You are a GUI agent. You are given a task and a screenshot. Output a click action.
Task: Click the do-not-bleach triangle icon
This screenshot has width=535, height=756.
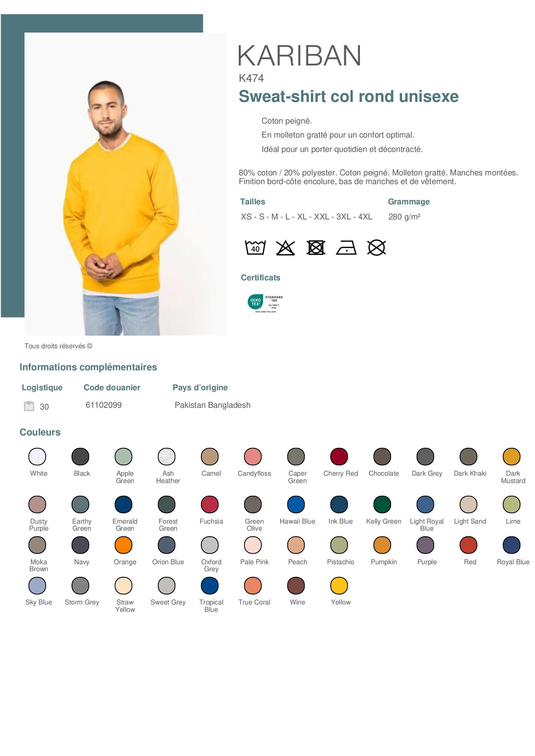click(285, 248)
